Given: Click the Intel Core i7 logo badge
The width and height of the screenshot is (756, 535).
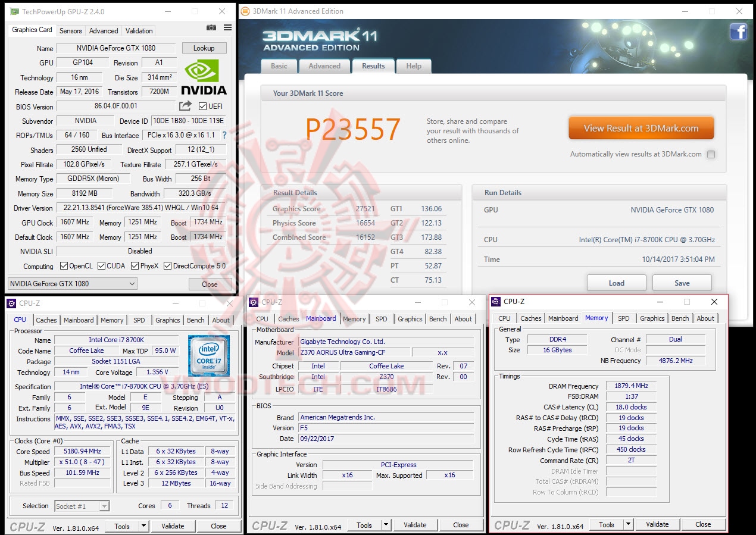Looking at the screenshot, I should click(208, 356).
